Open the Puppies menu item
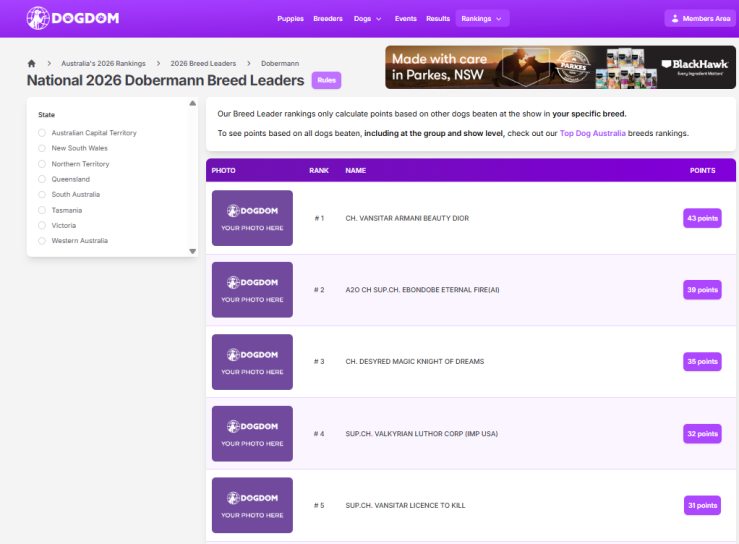Screen dimensions: 739x544 290,18
